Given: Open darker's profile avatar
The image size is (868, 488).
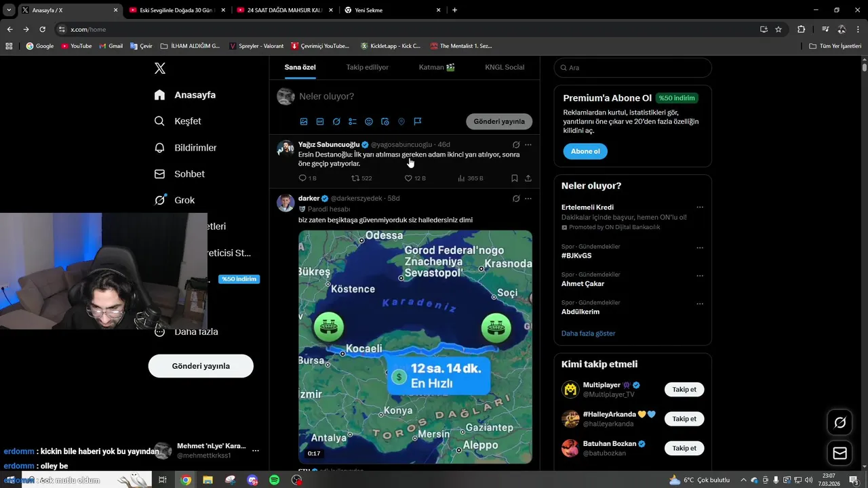Looking at the screenshot, I should pyautogui.click(x=285, y=203).
